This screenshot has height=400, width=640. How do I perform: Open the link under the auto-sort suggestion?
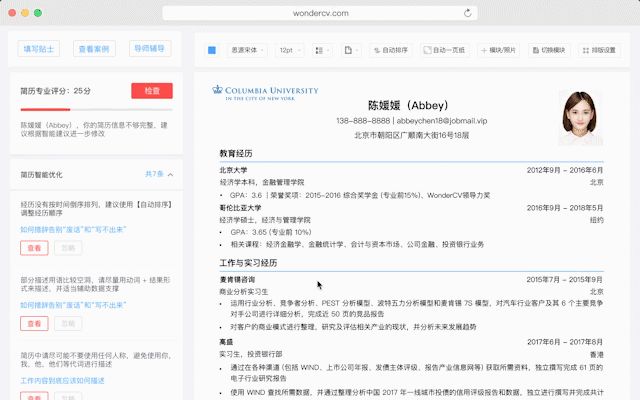click(x=73, y=230)
